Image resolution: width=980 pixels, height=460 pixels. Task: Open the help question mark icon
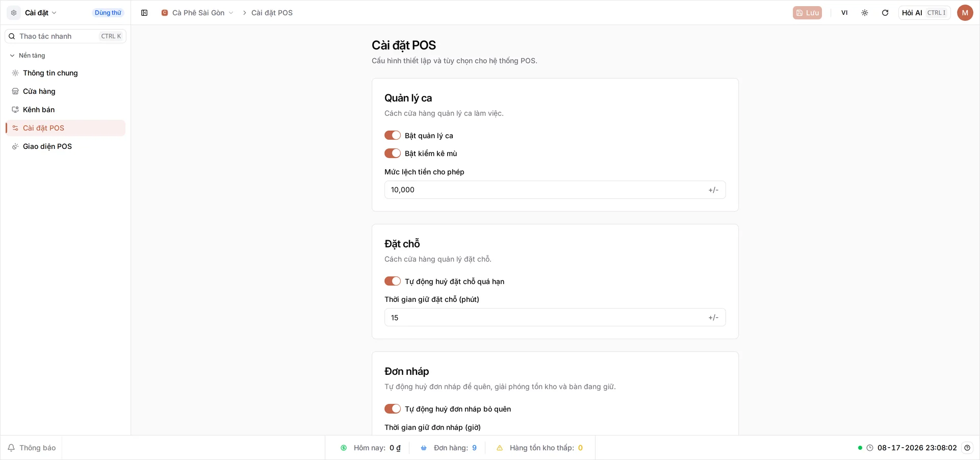point(967,448)
